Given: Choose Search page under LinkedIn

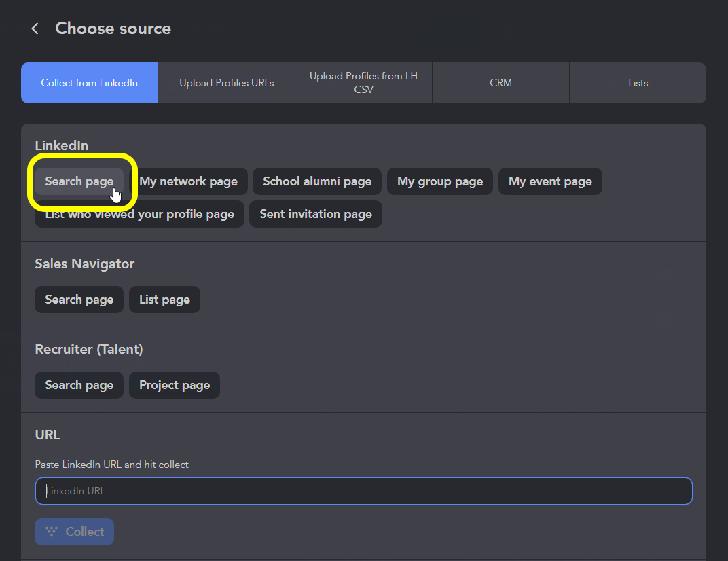Looking at the screenshot, I should pyautogui.click(x=79, y=181).
